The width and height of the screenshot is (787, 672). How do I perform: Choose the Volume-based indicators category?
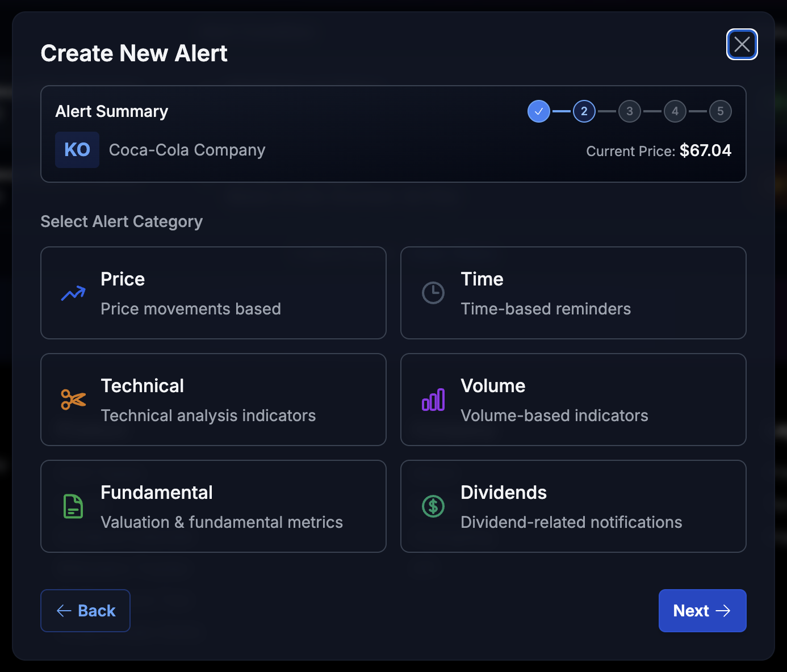pos(573,400)
